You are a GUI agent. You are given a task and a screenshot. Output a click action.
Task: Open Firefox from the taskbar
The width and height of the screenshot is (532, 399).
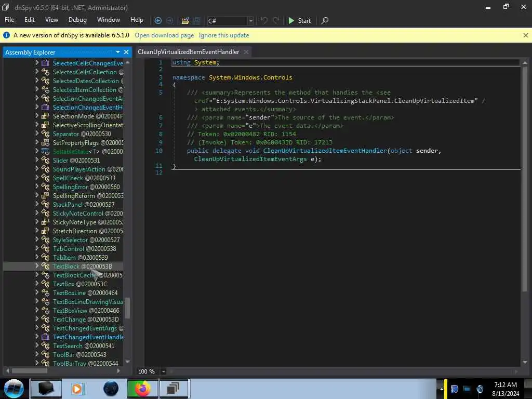point(142,389)
